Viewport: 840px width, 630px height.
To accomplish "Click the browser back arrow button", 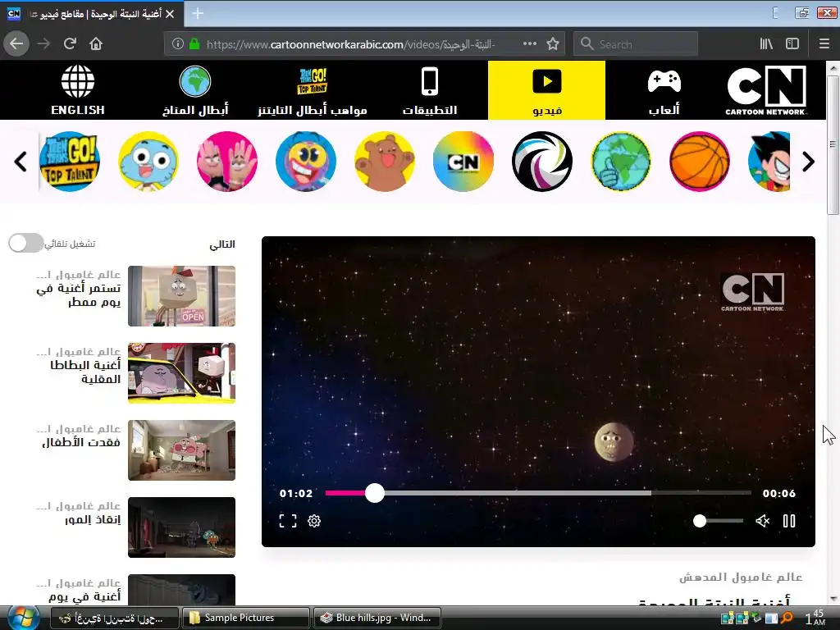I will pos(16,43).
